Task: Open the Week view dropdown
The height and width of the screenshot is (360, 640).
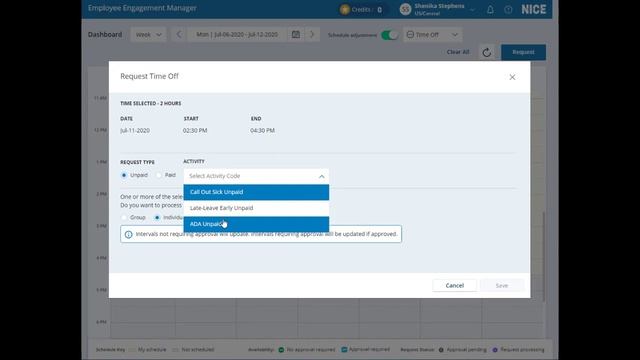Action: pos(149,35)
